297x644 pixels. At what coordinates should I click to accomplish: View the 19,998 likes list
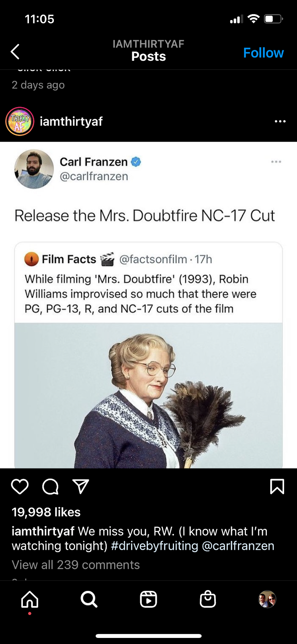click(46, 512)
